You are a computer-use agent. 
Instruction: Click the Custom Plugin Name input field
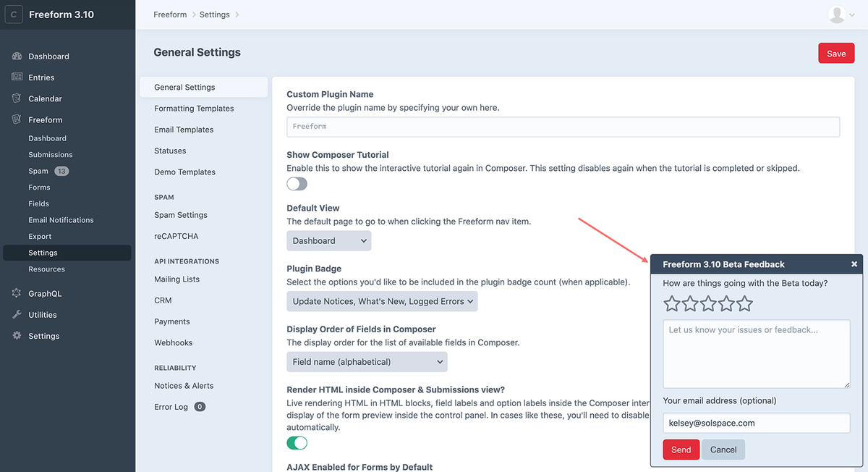tap(563, 127)
